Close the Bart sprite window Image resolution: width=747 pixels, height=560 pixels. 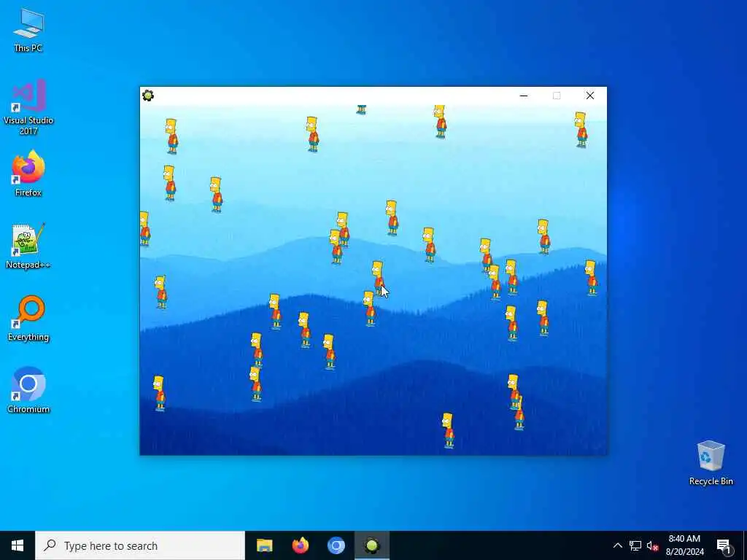(589, 96)
